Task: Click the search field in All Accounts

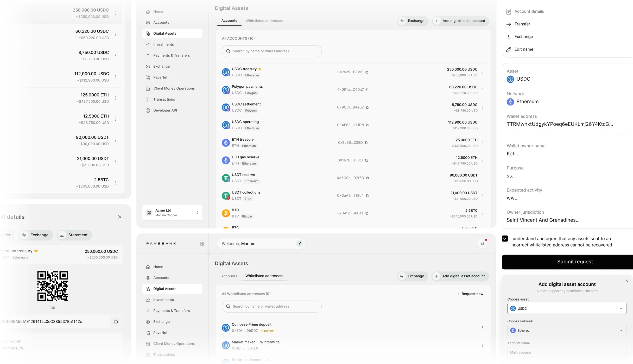Action: (272, 51)
